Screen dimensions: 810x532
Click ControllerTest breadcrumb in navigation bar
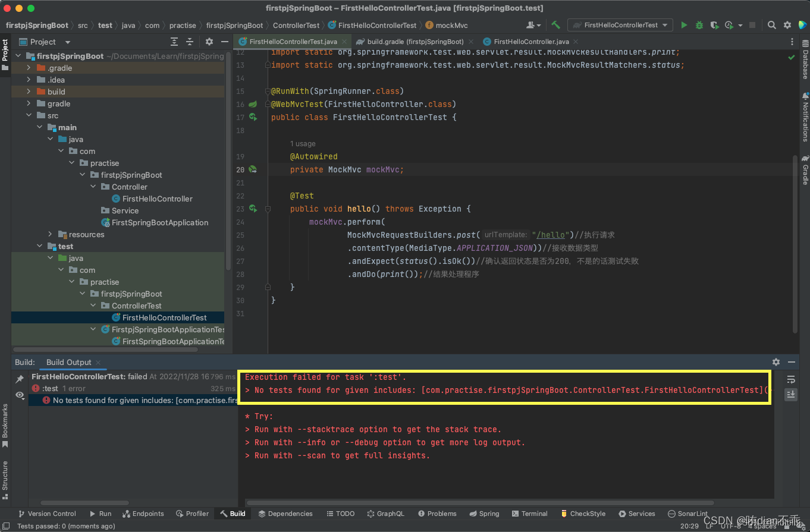[x=296, y=25]
